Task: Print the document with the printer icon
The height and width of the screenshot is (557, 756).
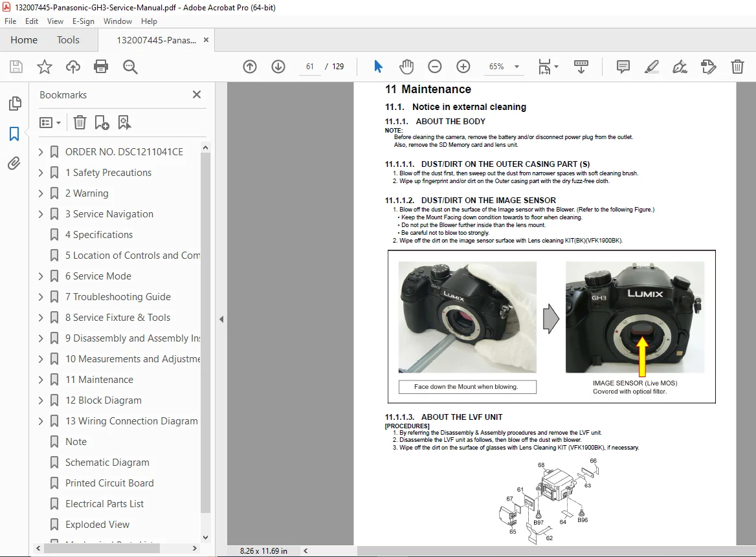Action: click(101, 67)
